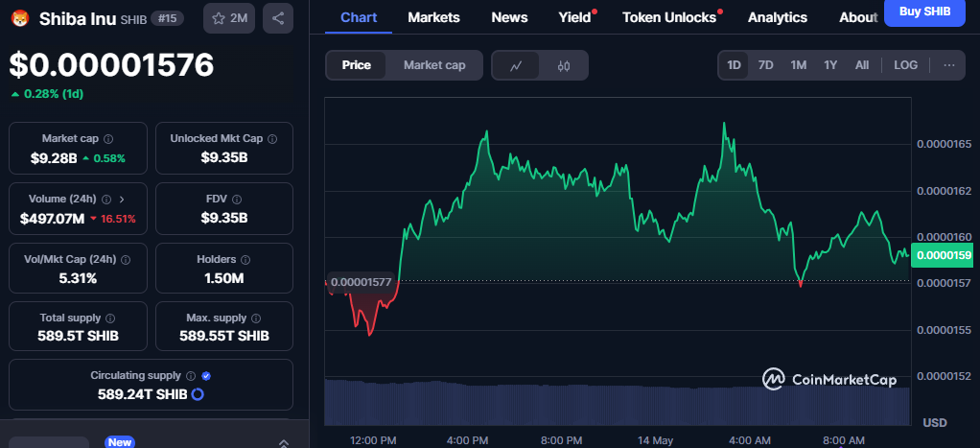980x448 pixels.
Task: Click the Buy SHIB button
Action: [924, 12]
